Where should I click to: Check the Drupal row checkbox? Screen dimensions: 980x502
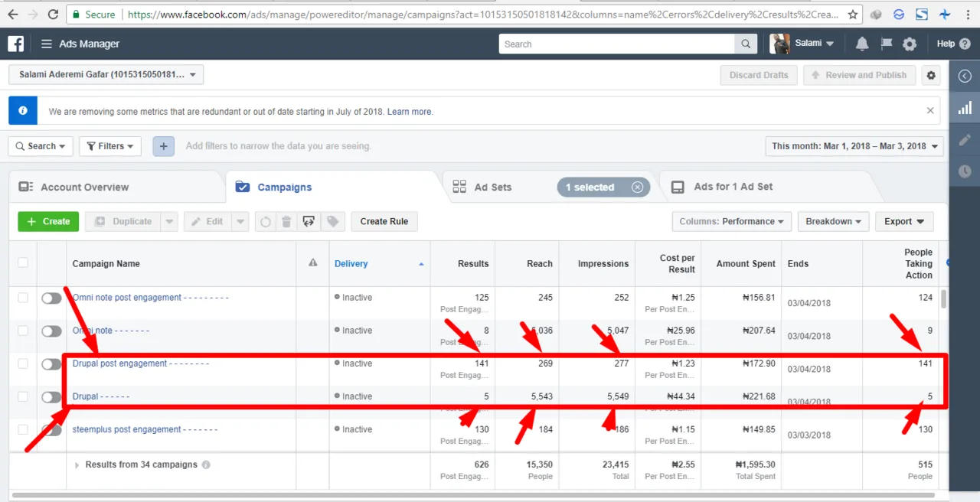pos(23,396)
